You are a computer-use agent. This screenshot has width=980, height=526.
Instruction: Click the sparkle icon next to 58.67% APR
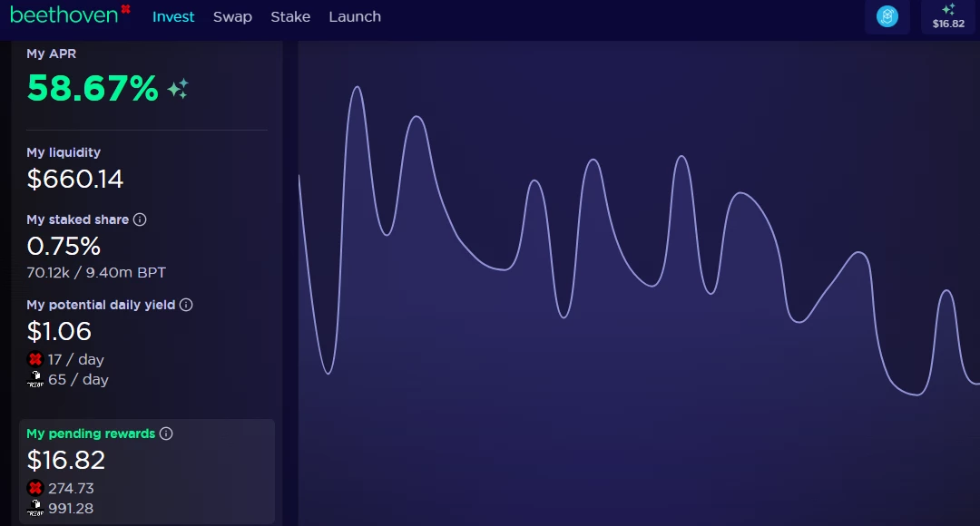tap(178, 89)
